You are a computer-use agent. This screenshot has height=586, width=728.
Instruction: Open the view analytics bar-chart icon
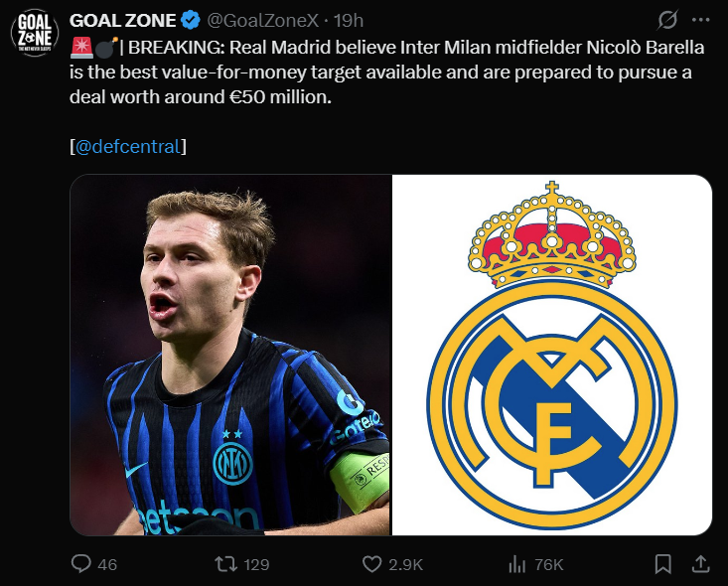(516, 564)
